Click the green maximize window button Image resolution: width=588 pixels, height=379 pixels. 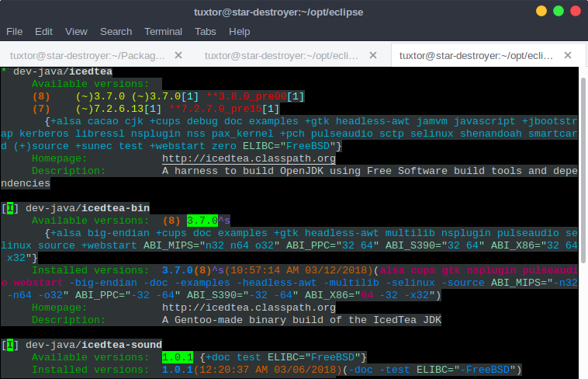click(x=559, y=12)
